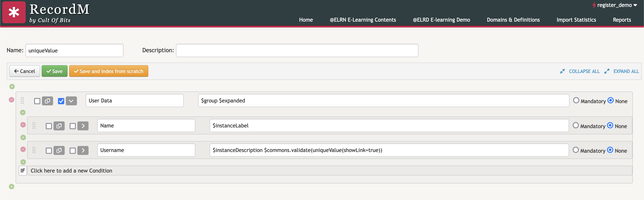Uncheck the blue checked box in User Data row
Viewport: 644px width, 200px height.
pos(61,101)
